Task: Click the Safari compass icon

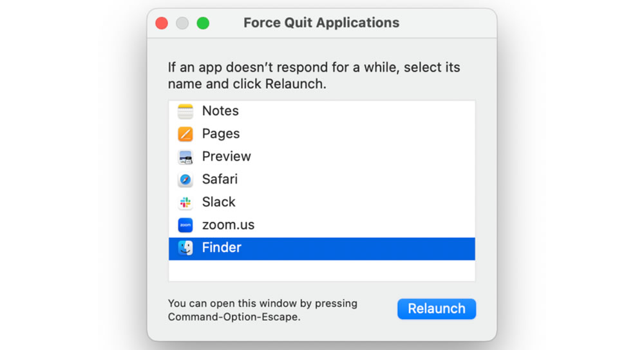Action: coord(185,179)
